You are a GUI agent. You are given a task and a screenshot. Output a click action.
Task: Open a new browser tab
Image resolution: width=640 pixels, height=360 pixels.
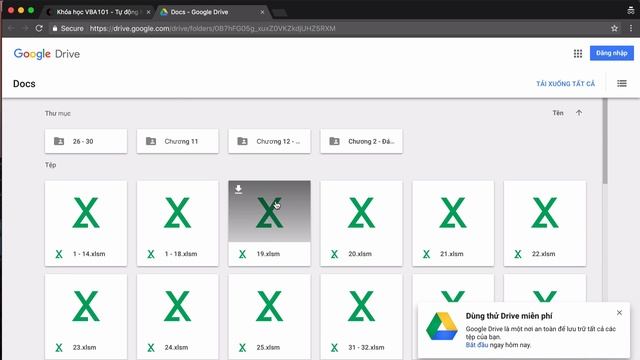point(280,13)
